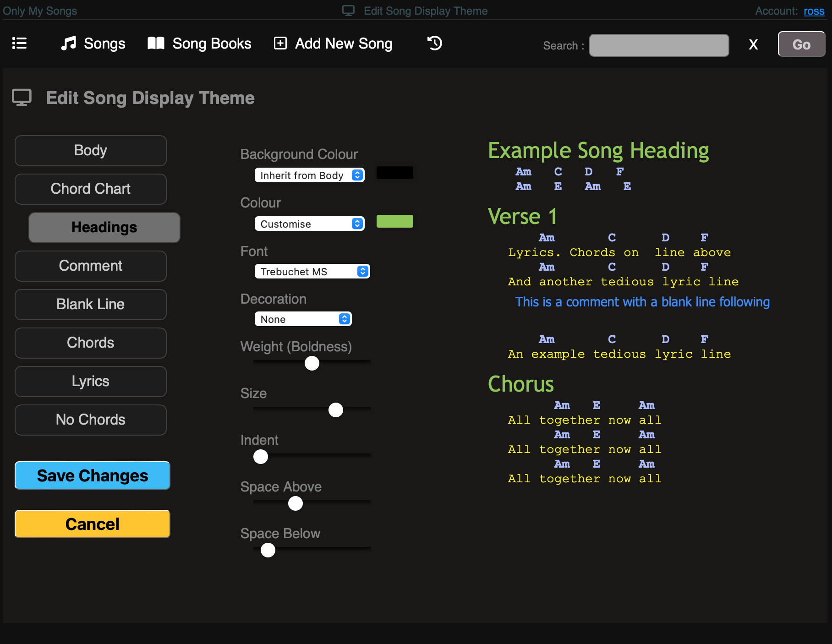Click the yellow Cancel button
The image size is (832, 644).
[93, 524]
